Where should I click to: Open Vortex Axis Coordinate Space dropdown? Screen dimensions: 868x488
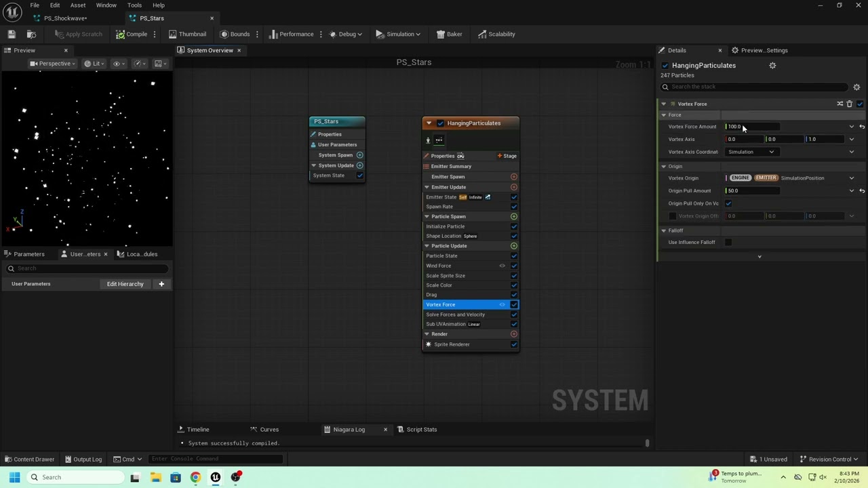pos(751,152)
